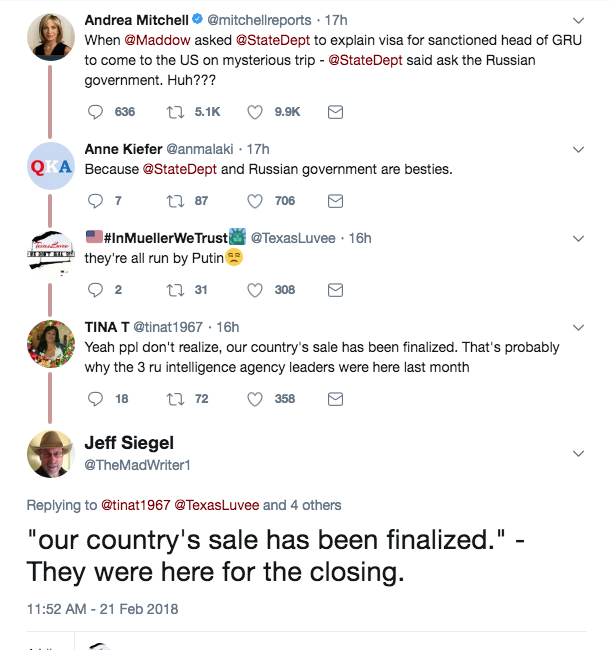Open @TheMadWriter1 profile handle
Screen dimensions: 610x650
click(136, 465)
